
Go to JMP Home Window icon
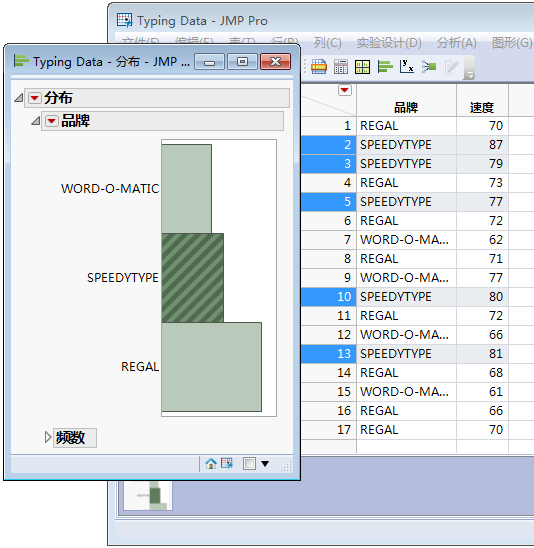click(211, 464)
